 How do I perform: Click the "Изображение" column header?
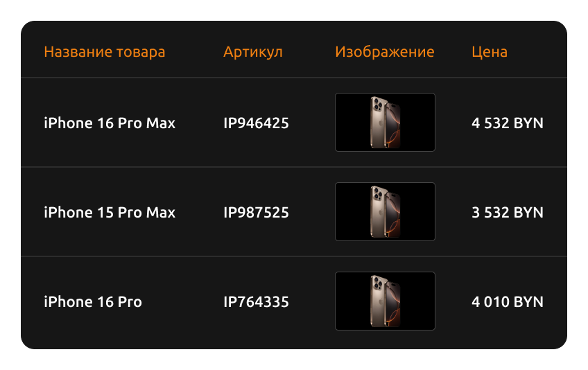pyautogui.click(x=385, y=52)
